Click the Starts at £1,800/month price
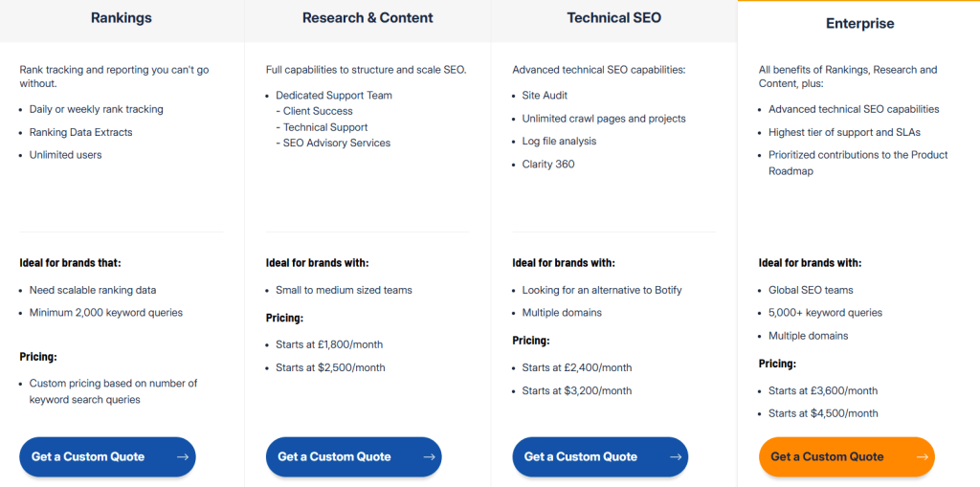The image size is (980, 487). pos(328,344)
